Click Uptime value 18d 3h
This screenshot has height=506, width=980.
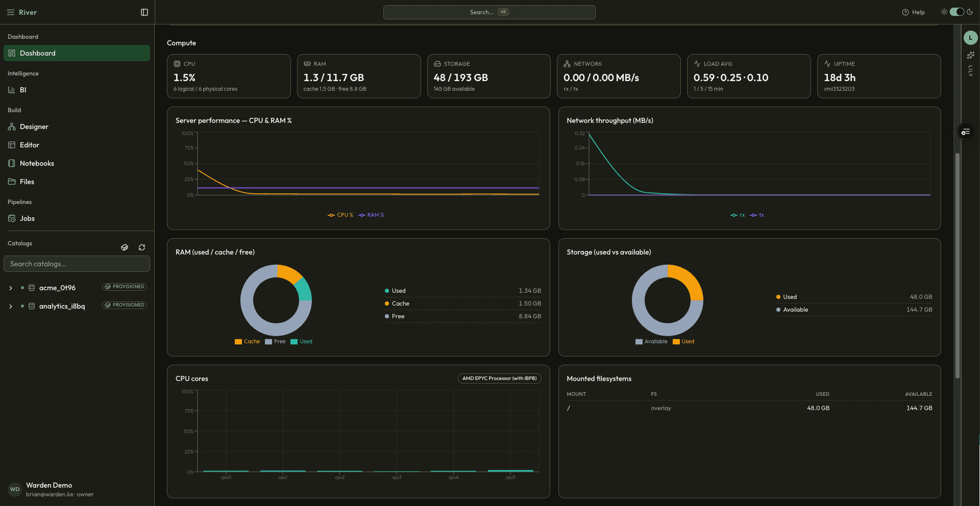point(840,78)
